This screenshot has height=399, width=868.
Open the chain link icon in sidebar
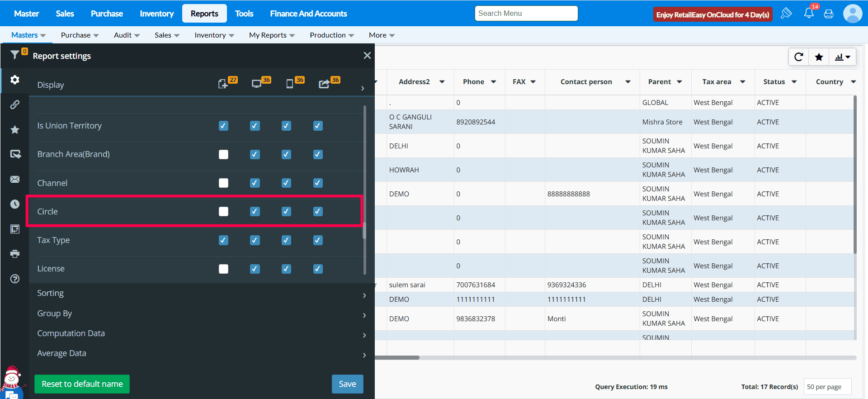coord(15,104)
